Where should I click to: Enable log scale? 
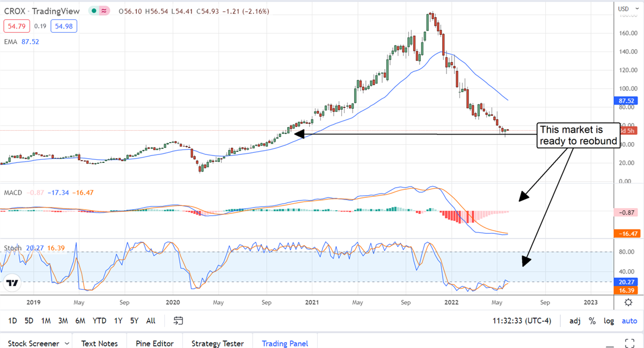[x=609, y=321]
